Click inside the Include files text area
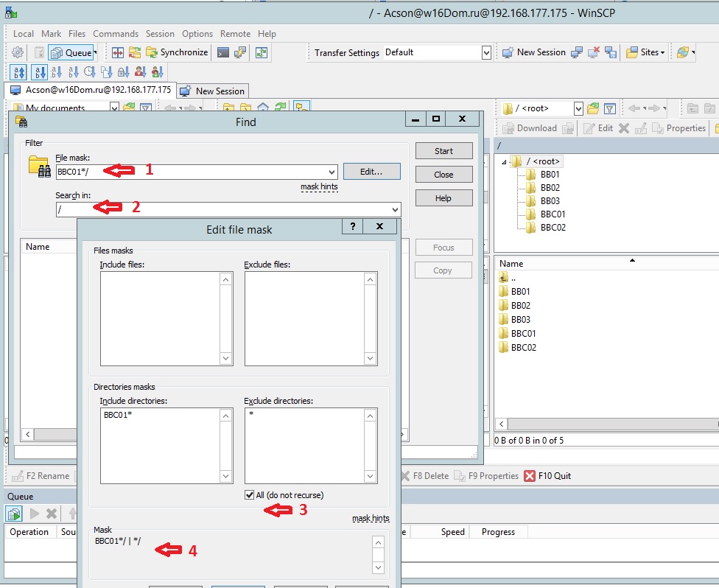 click(x=160, y=317)
